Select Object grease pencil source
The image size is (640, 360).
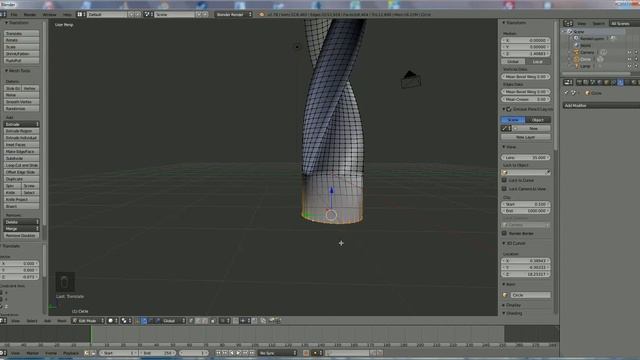538,120
